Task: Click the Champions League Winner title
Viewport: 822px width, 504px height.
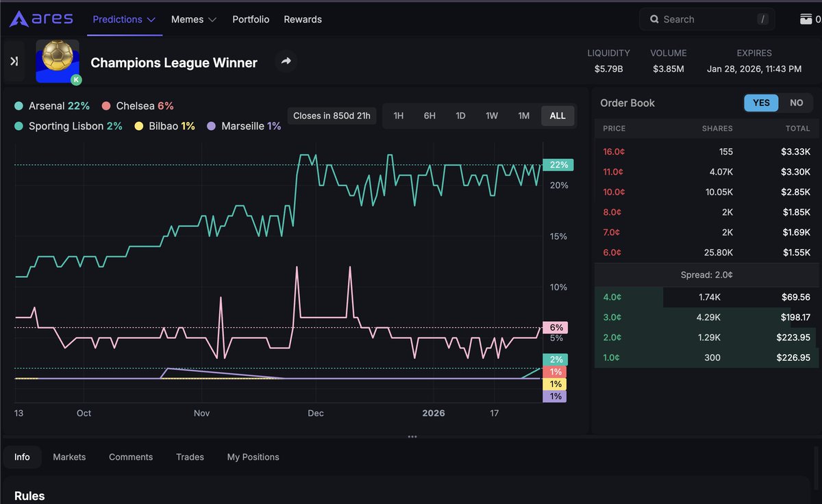Action: pyautogui.click(x=174, y=62)
